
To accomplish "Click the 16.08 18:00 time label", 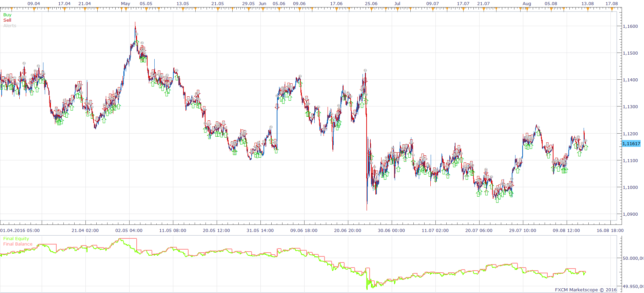I will (x=610, y=231).
